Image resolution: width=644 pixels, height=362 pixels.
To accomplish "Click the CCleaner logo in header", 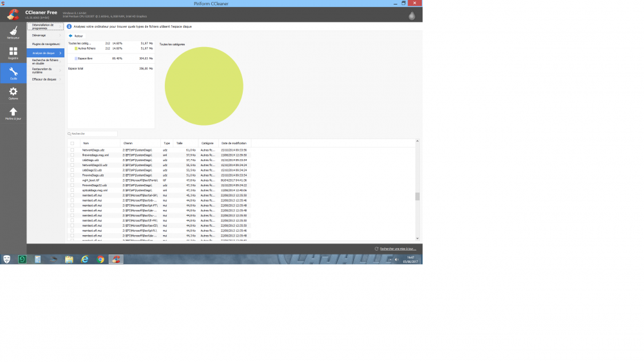I will (13, 14).
